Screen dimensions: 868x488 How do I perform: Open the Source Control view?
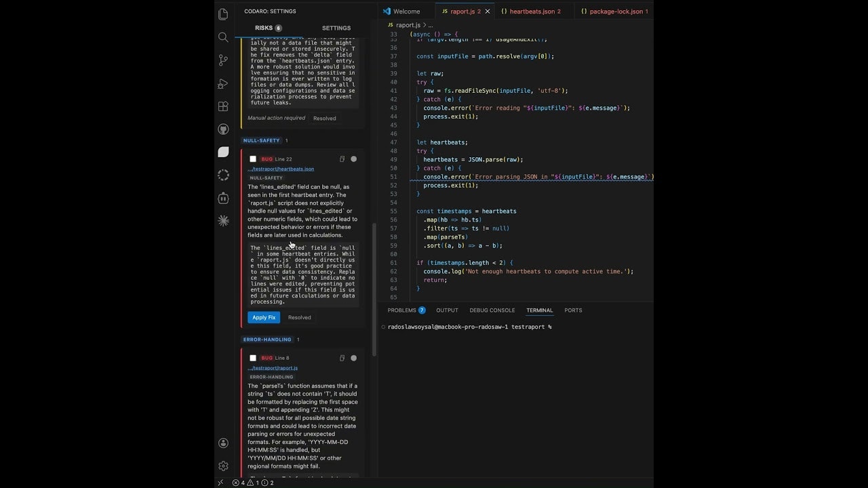(x=223, y=60)
